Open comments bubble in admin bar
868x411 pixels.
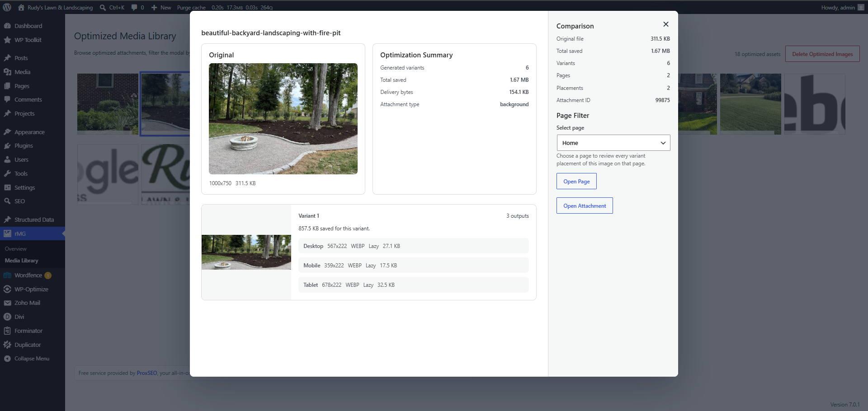(134, 7)
